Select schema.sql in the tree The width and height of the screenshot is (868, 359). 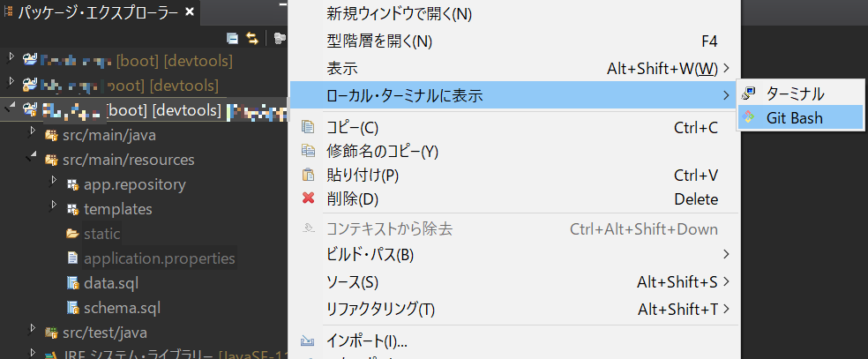[123, 308]
